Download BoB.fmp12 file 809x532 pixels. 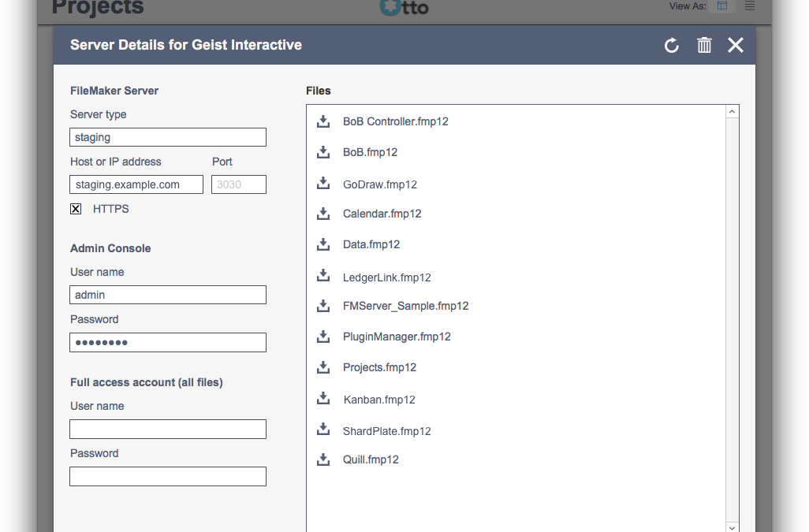click(x=323, y=152)
